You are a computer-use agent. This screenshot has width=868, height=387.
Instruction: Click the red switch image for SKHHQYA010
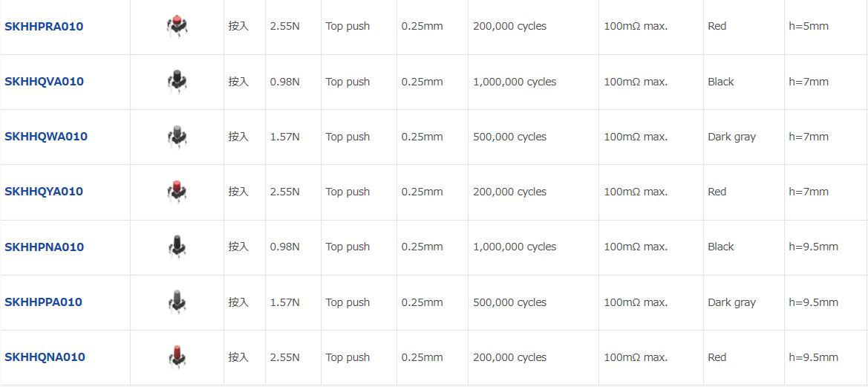click(177, 191)
